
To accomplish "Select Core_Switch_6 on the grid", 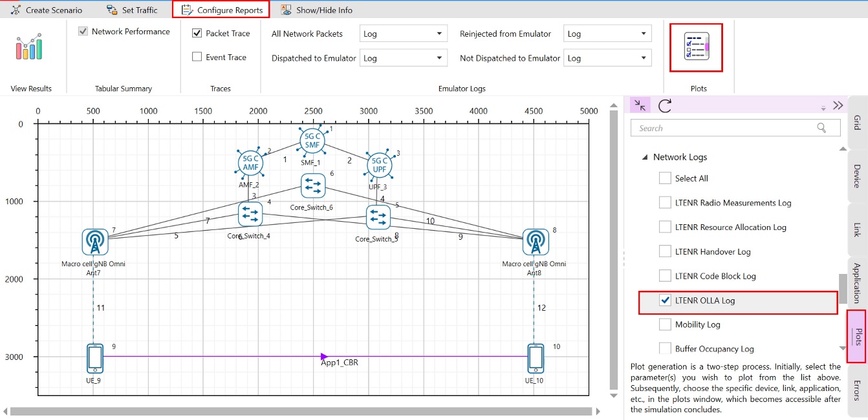I will [314, 186].
